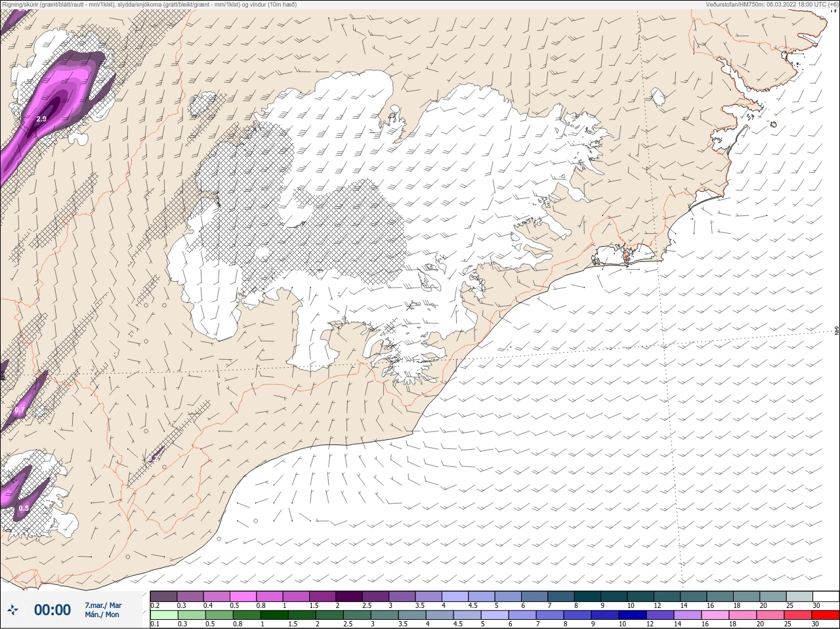840x629 pixels.
Task: Select upper legend swatch between 0.2 and 0.3
Action: tap(163, 596)
